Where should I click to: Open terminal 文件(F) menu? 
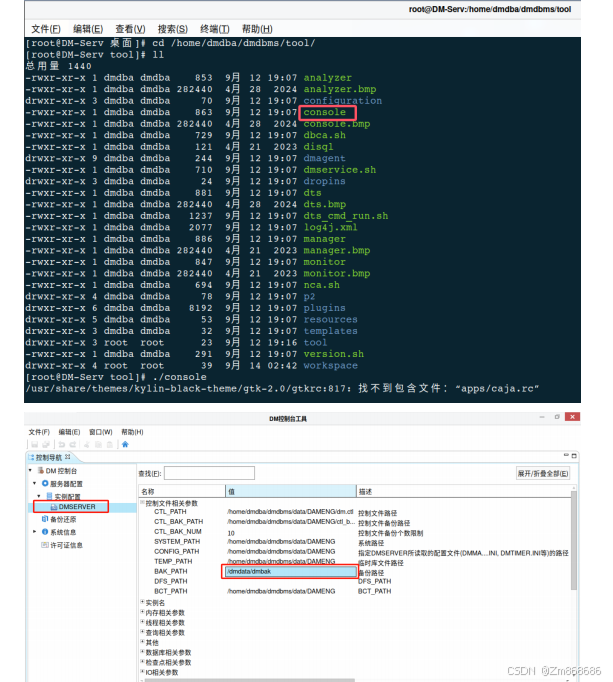[46, 29]
